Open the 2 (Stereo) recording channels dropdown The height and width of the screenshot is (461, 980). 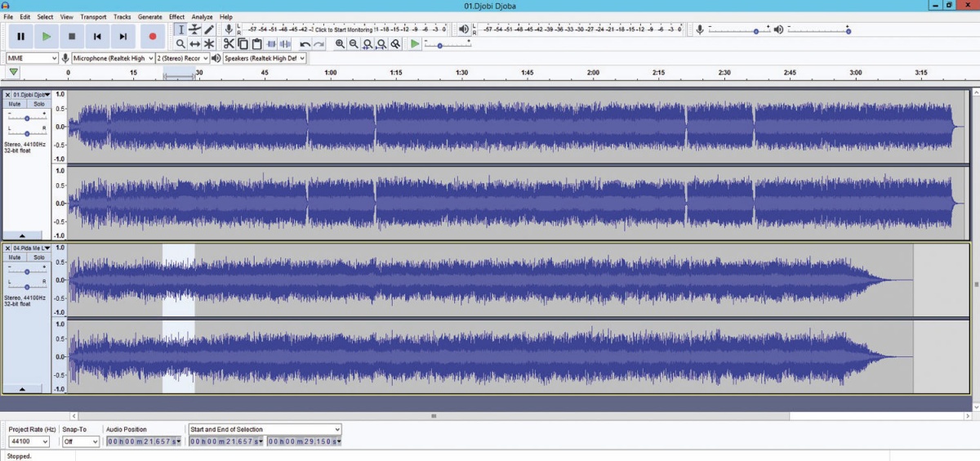[182, 58]
